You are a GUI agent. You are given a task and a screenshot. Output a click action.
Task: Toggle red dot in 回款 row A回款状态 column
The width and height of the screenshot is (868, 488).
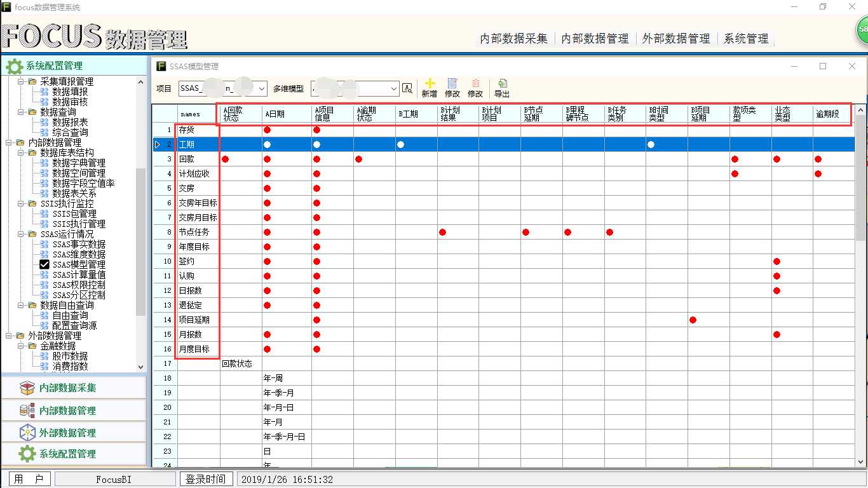coord(225,159)
